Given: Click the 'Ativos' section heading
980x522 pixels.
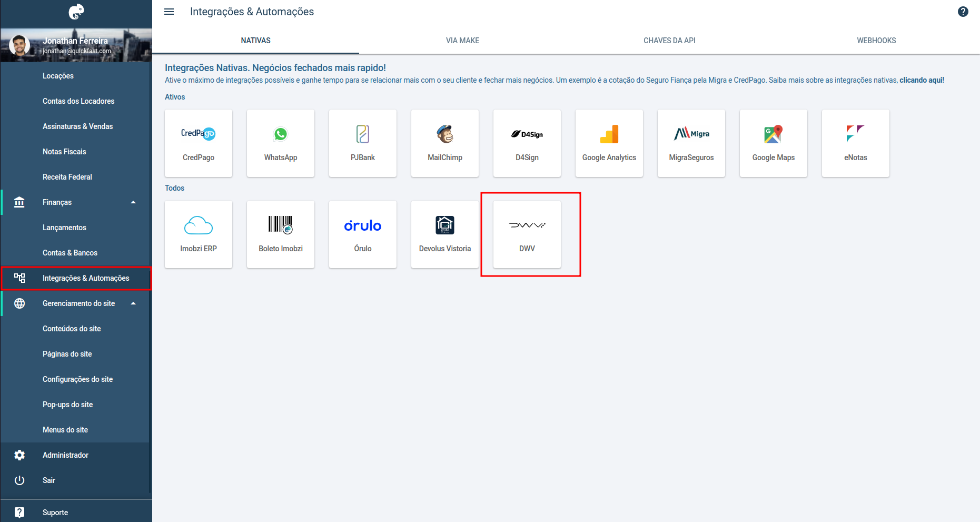Looking at the screenshot, I should point(175,97).
